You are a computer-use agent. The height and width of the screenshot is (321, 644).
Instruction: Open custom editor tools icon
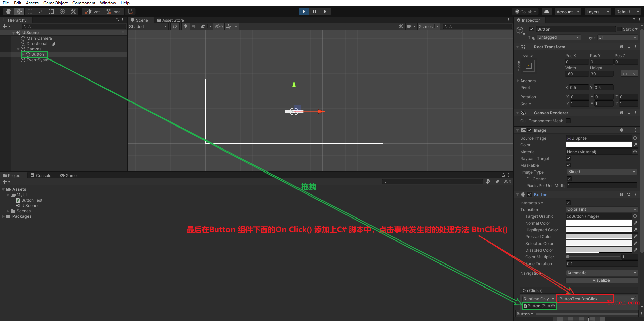click(x=73, y=12)
